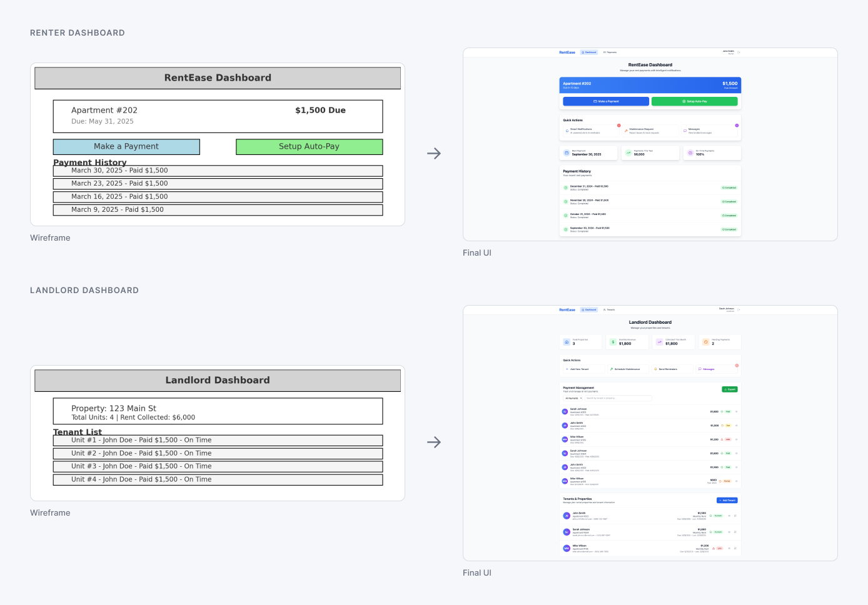Click the December 31, 2024 payment history row

click(650, 187)
